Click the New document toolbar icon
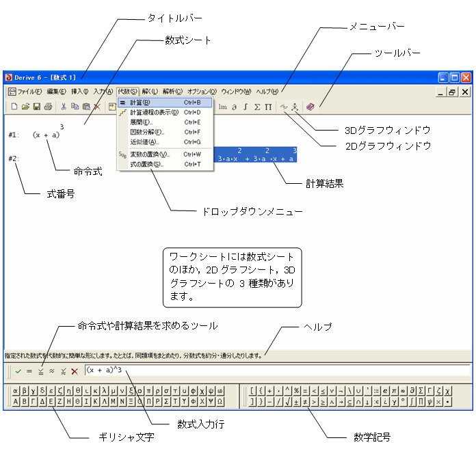The width and height of the screenshot is (476, 462). pyautogui.click(x=14, y=107)
